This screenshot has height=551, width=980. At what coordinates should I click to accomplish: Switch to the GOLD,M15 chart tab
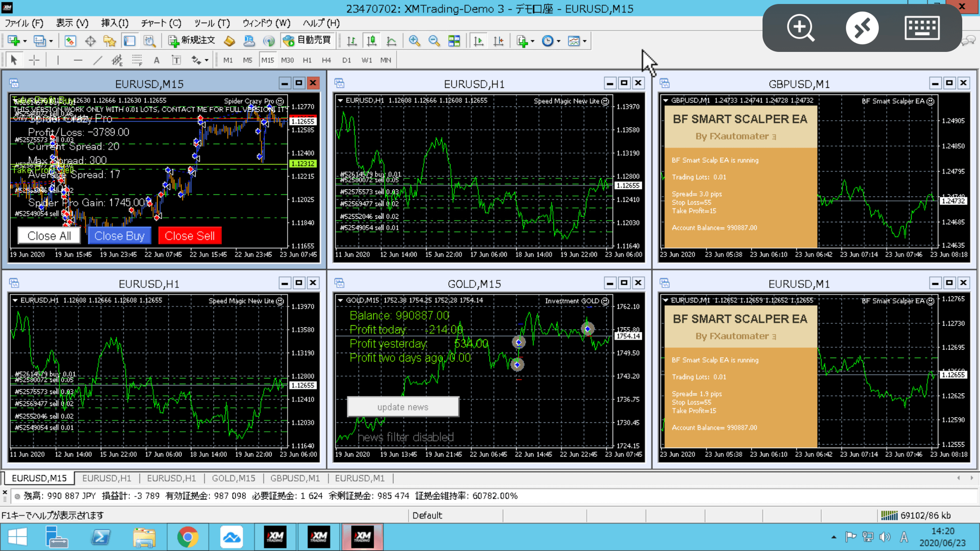tap(233, 478)
